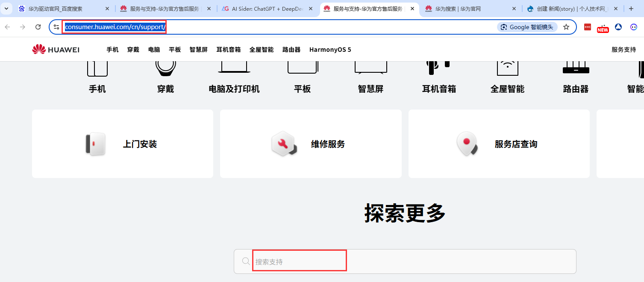Open the red extension icon in toolbar
The image size is (644, 282).
(588, 27)
